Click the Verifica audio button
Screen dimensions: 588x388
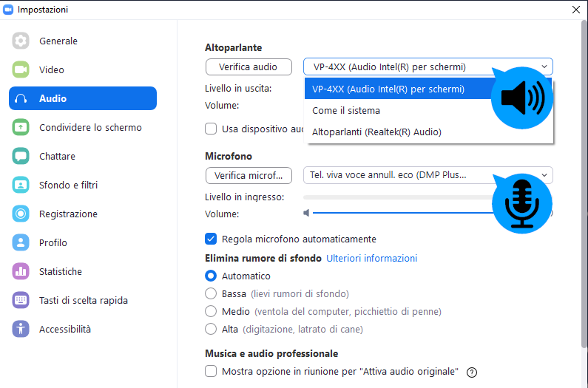[249, 67]
